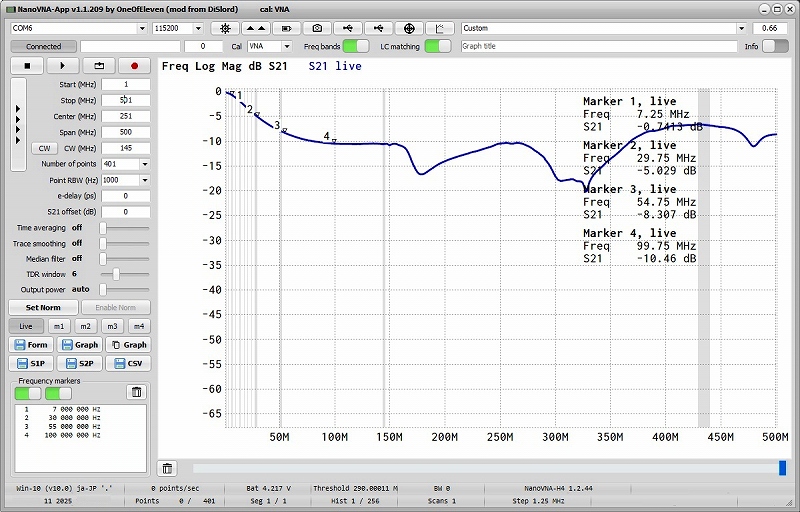Save data with the S1P button

pyautogui.click(x=30, y=363)
